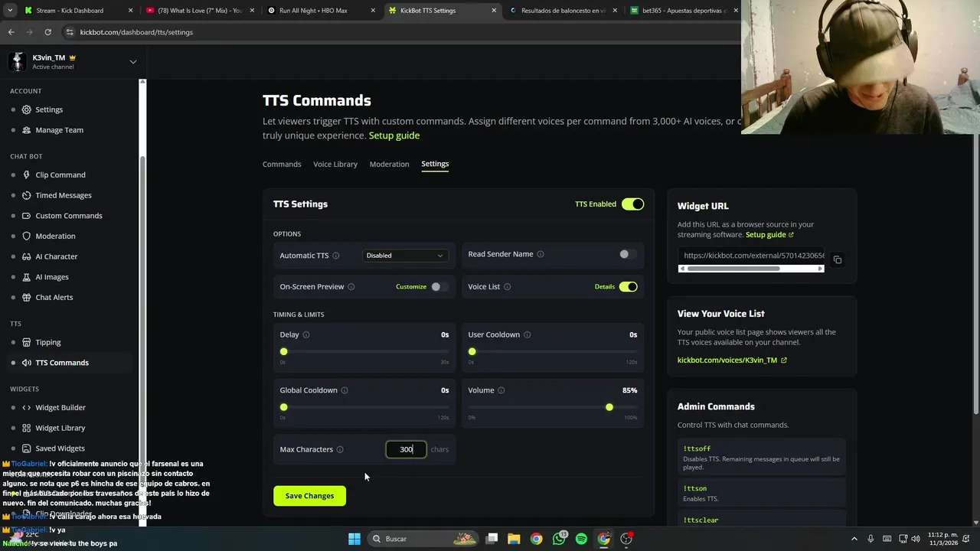Switch to the Commands tab
This screenshot has width=980, height=551.
click(282, 164)
